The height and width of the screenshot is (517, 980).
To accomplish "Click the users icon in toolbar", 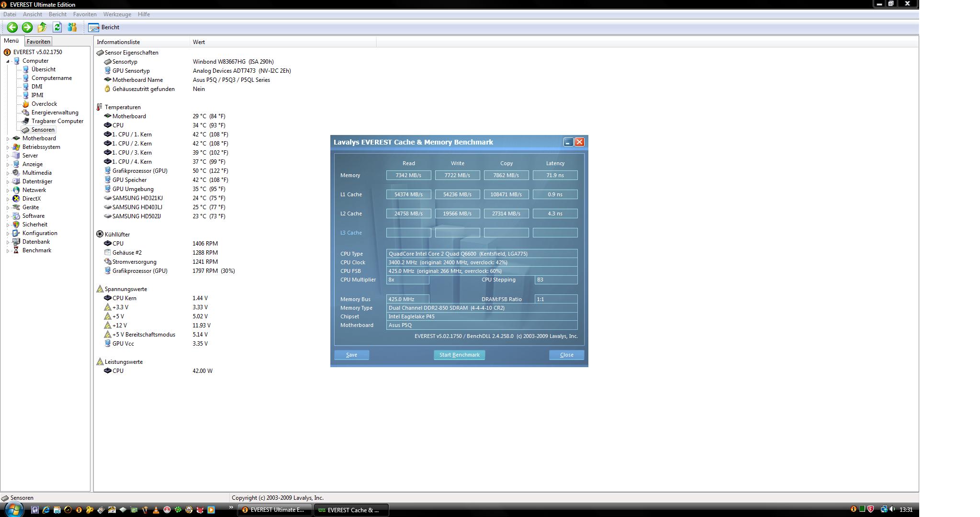I will (x=72, y=27).
